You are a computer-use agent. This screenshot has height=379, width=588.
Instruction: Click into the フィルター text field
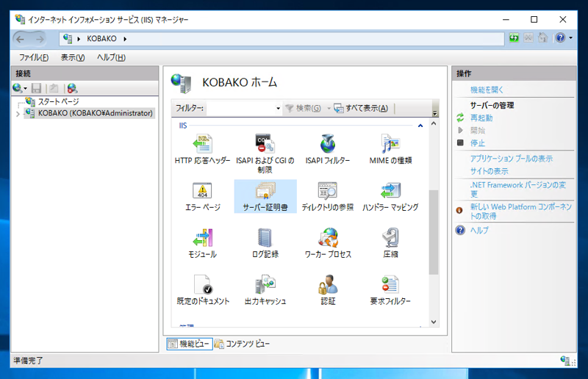(240, 109)
